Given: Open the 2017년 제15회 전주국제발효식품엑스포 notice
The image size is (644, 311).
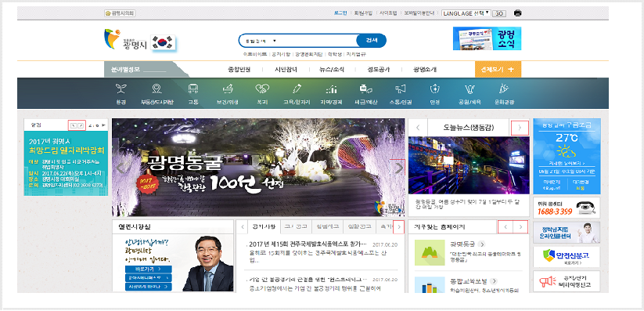Looking at the screenshot, I should tap(308, 244).
